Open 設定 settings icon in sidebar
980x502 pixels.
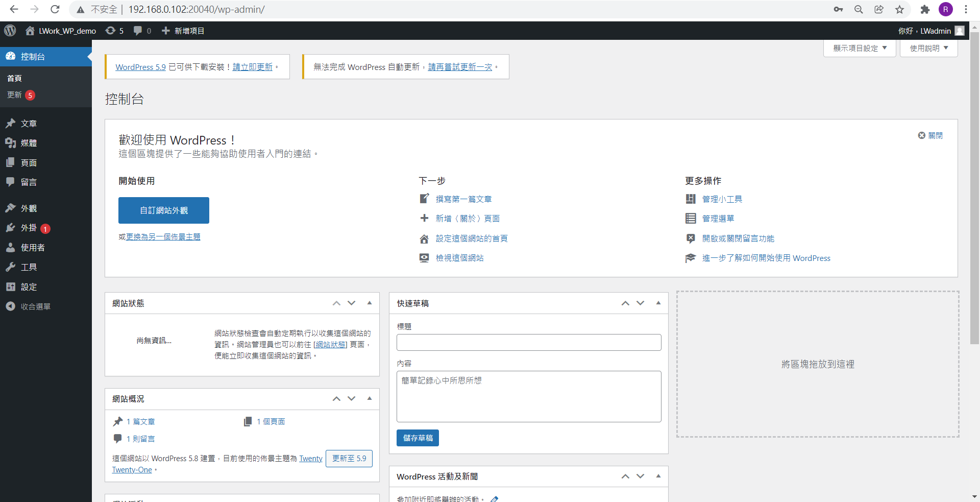point(11,286)
